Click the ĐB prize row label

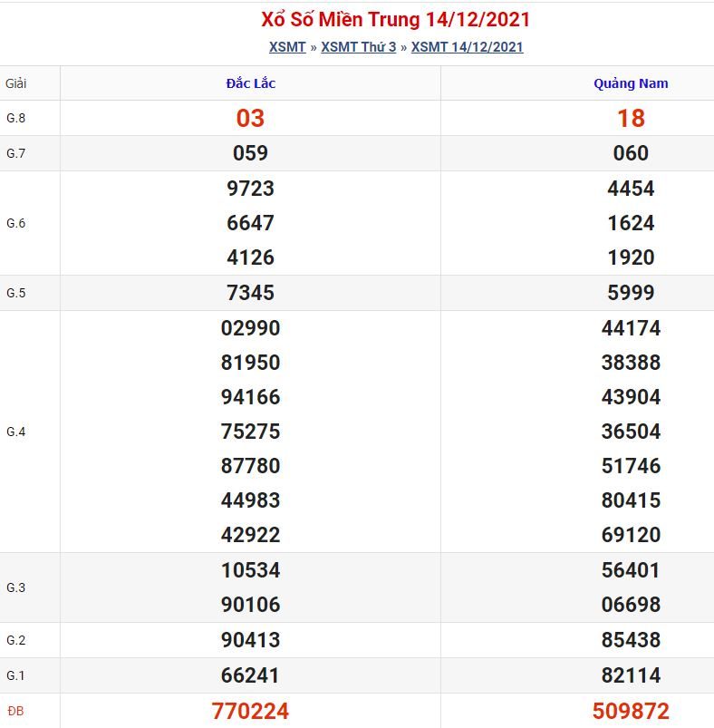click(x=15, y=712)
